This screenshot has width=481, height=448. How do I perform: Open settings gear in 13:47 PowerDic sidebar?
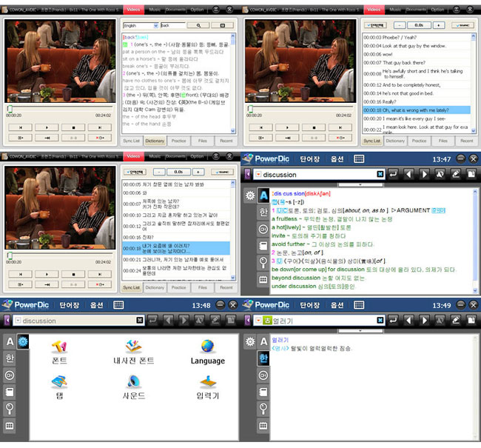pyautogui.click(x=250, y=195)
